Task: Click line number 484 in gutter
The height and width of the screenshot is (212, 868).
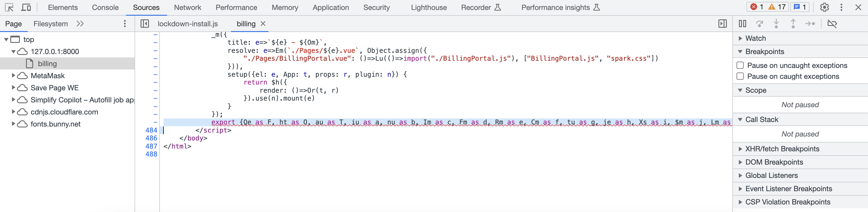Action: [151, 130]
